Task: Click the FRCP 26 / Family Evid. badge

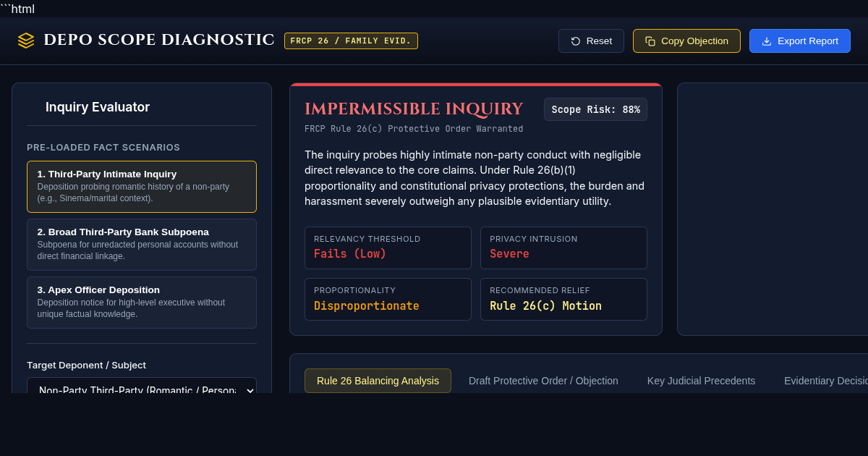Action: (351, 41)
